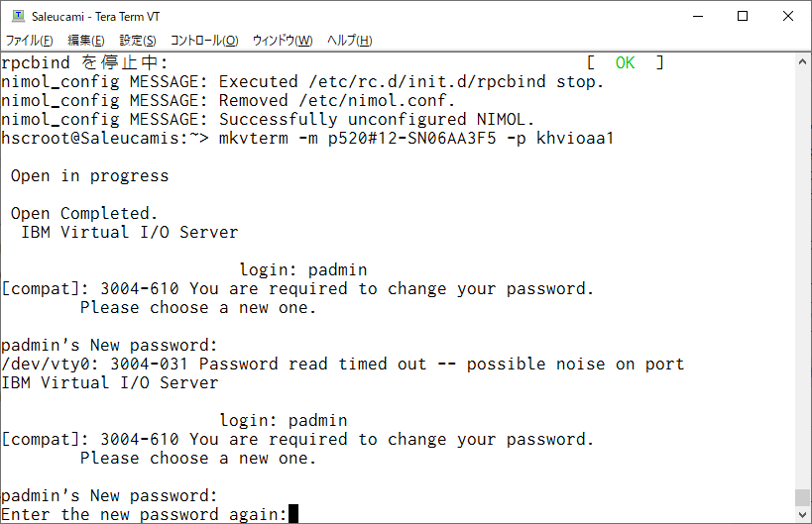Click the 'Saleucami - Tera Term VT' title text
The image size is (812, 524).
[96, 17]
